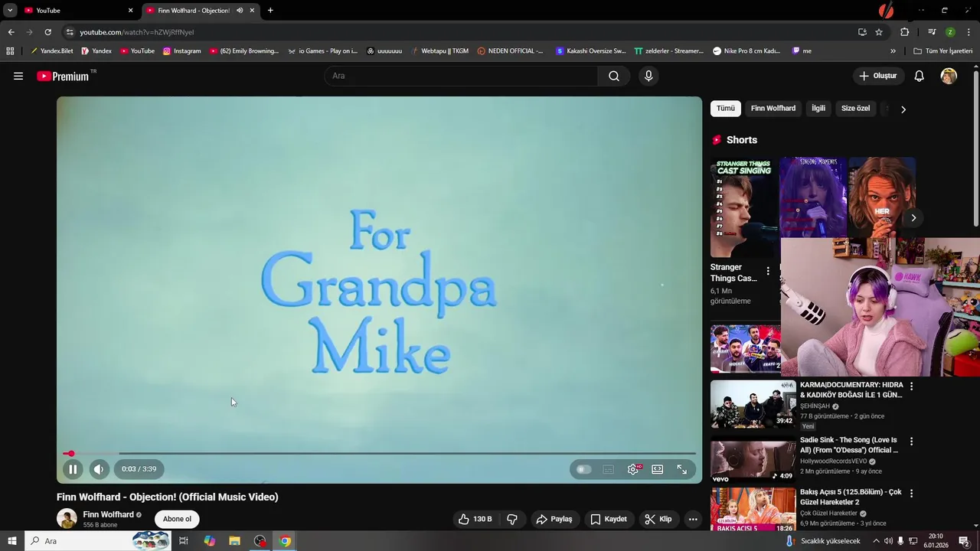
Task: Open YouTube notifications bell
Action: tap(920, 76)
